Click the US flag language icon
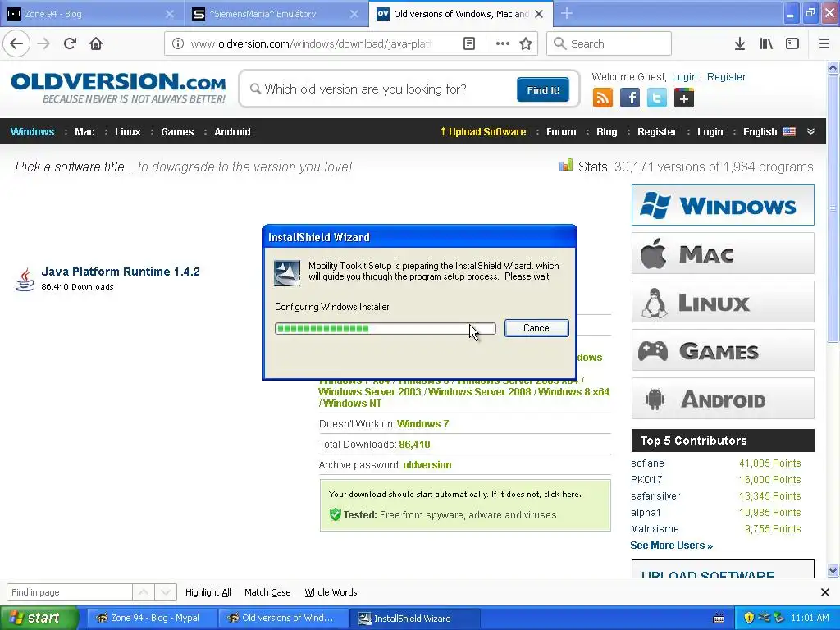This screenshot has height=630, width=840. (789, 132)
